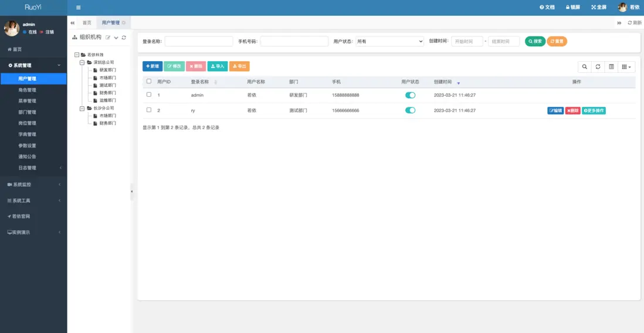
Task: Open the 若依 user avatar menu
Action: [x=629, y=8]
